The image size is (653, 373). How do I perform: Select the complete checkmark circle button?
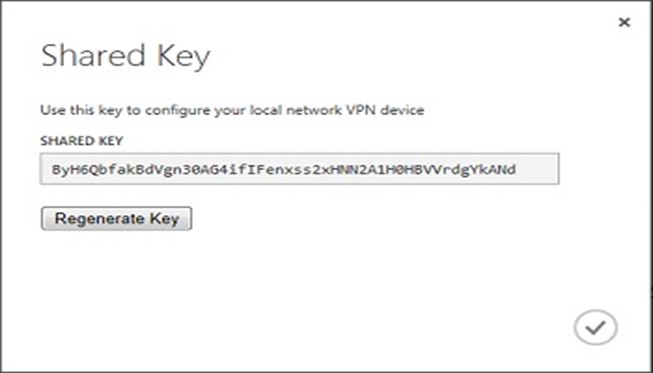(x=596, y=327)
